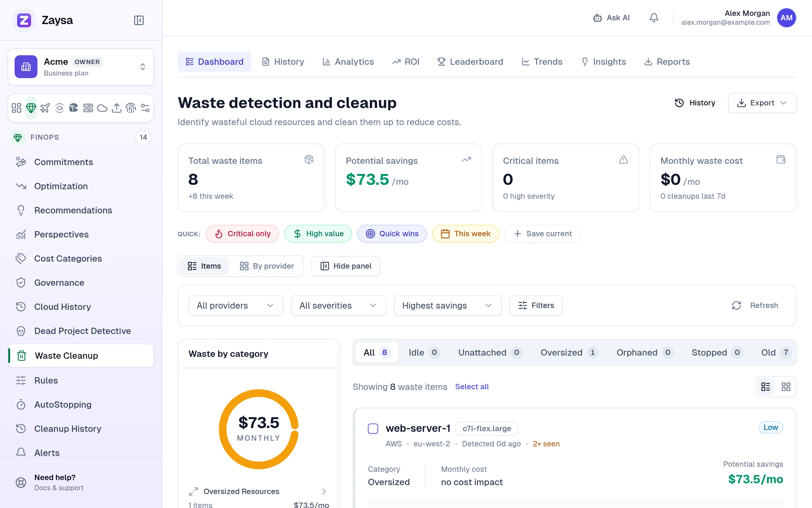
Task: Select the Oversized category tab
Action: (569, 352)
